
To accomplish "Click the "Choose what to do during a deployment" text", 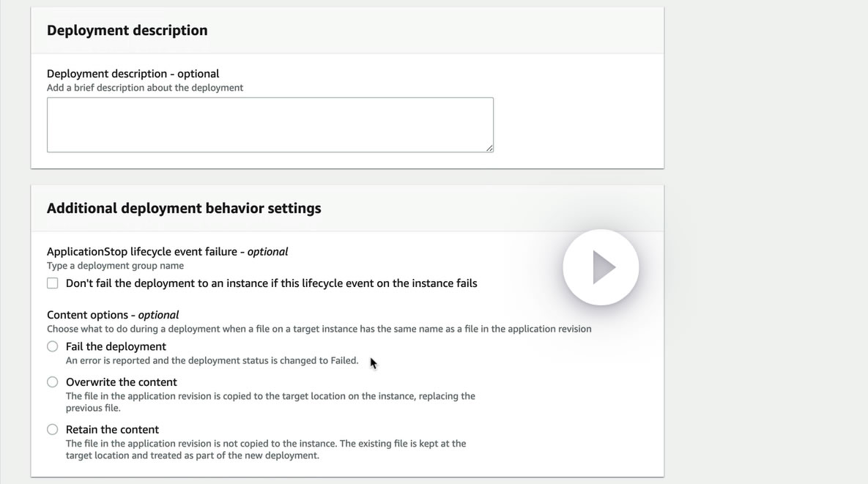I will [x=319, y=329].
